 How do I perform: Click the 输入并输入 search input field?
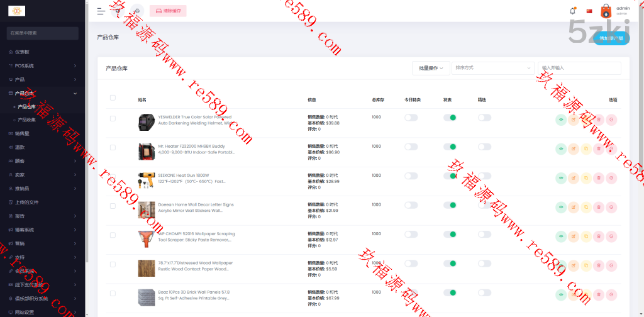[x=579, y=68]
